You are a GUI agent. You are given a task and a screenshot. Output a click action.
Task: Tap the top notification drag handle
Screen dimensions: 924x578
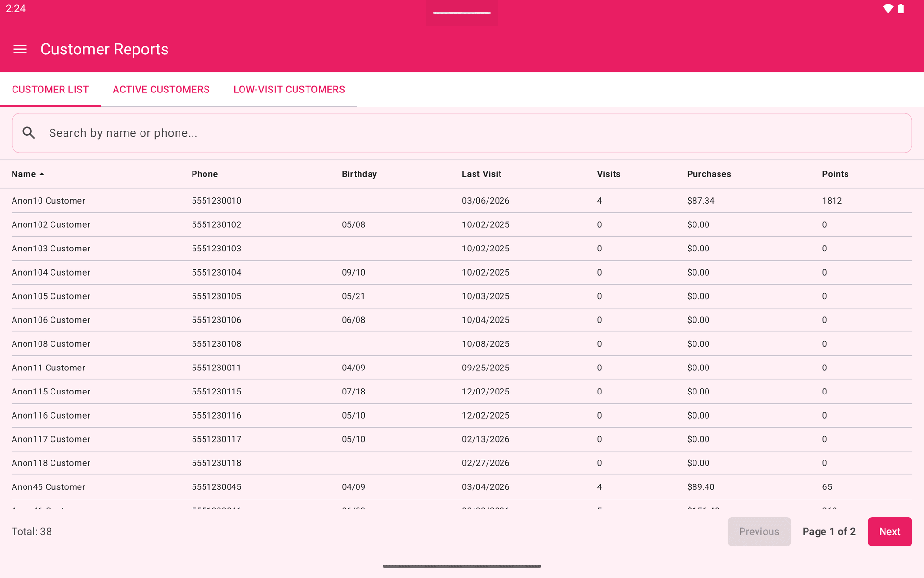pos(462,13)
